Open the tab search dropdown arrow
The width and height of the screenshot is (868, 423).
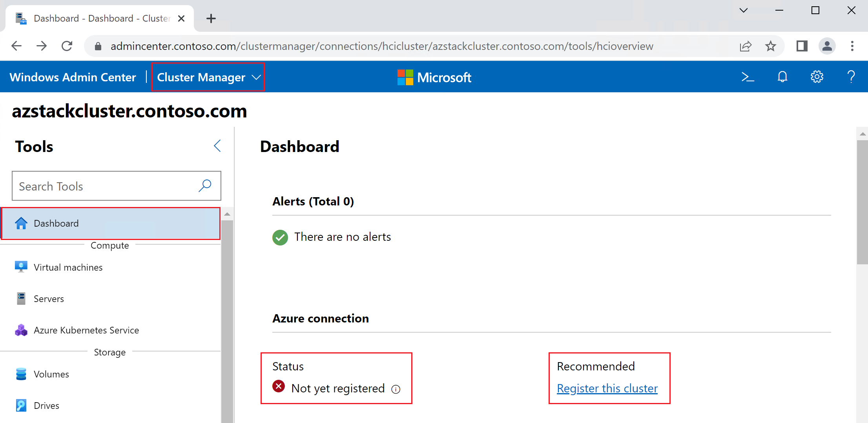(744, 10)
